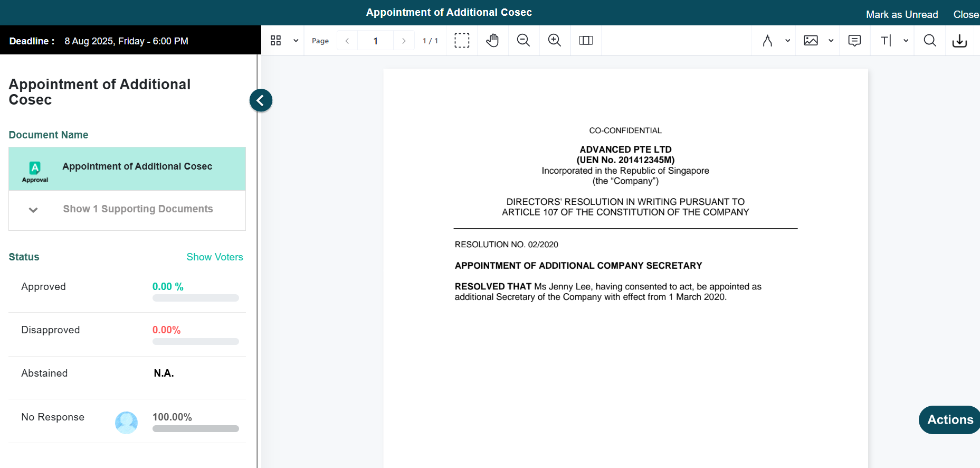980x468 pixels.
Task: Activate the marquee selection tool
Action: (462, 41)
